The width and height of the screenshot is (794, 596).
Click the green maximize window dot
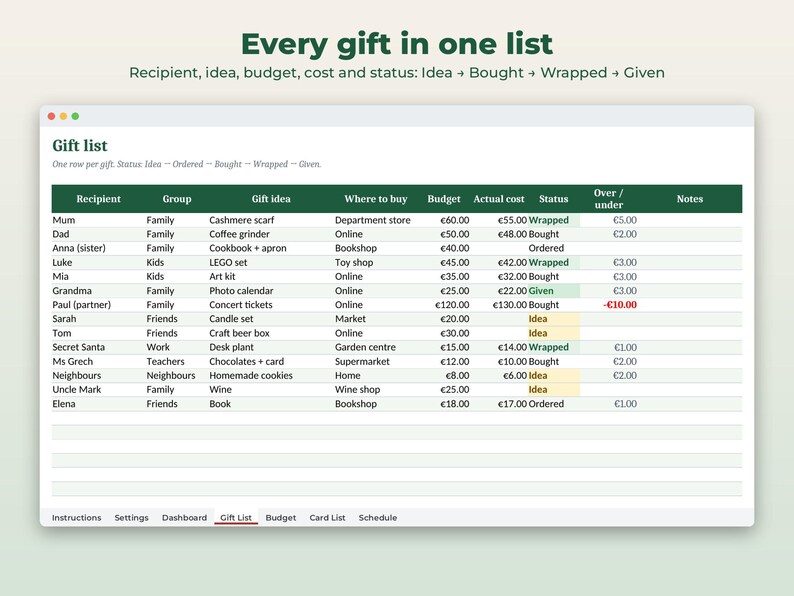[75, 116]
